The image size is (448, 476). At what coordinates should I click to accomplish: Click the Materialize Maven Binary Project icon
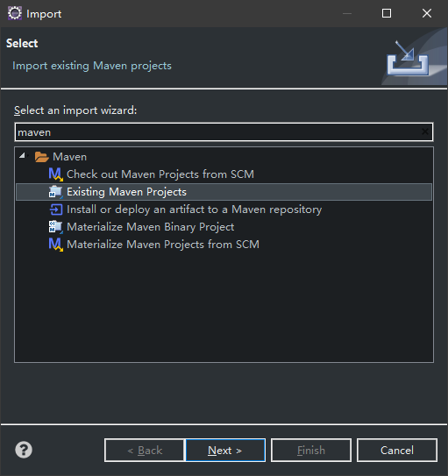click(x=56, y=227)
